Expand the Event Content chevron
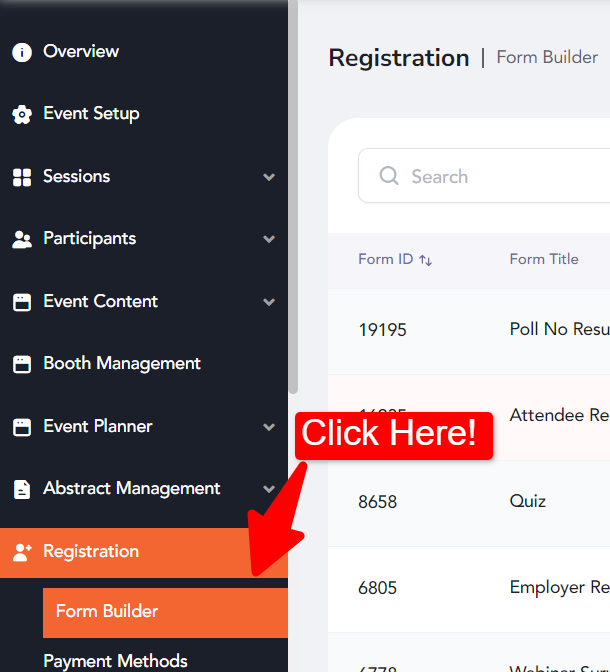This screenshot has height=672, width=610. tap(269, 302)
